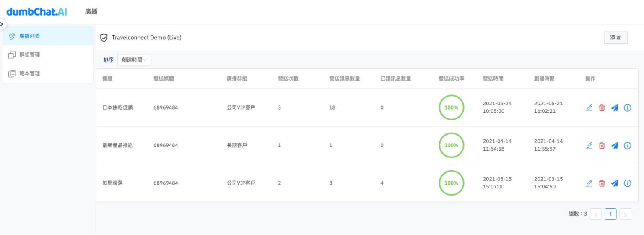Click the 添加 button
The width and height of the screenshot is (644, 235).
615,37
